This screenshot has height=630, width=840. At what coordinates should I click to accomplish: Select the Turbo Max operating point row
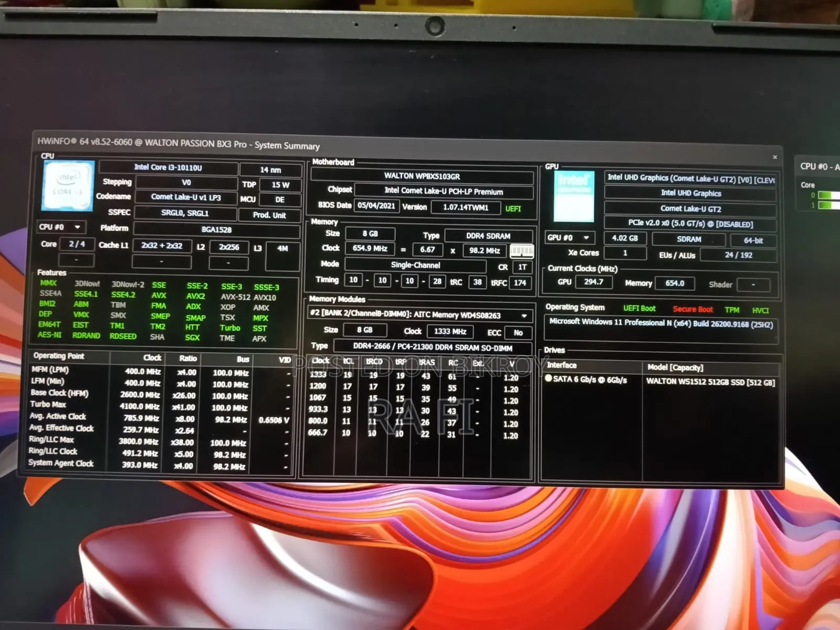[160, 406]
